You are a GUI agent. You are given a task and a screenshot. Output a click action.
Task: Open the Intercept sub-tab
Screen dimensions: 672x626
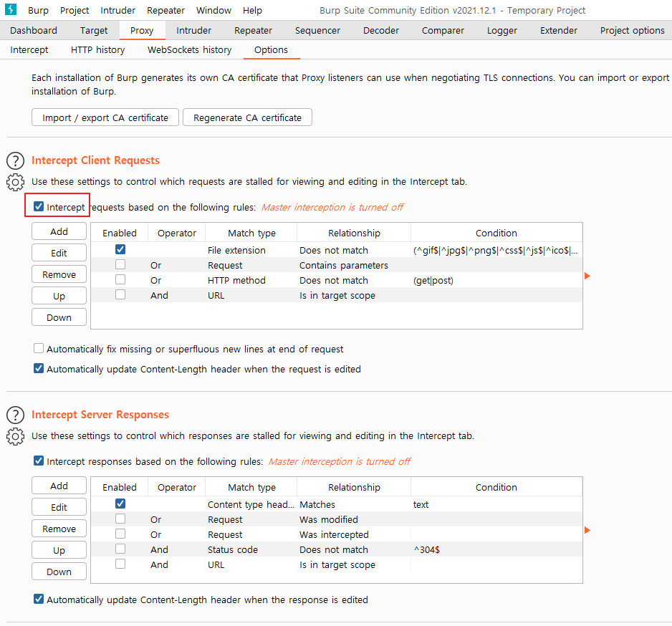click(x=29, y=49)
